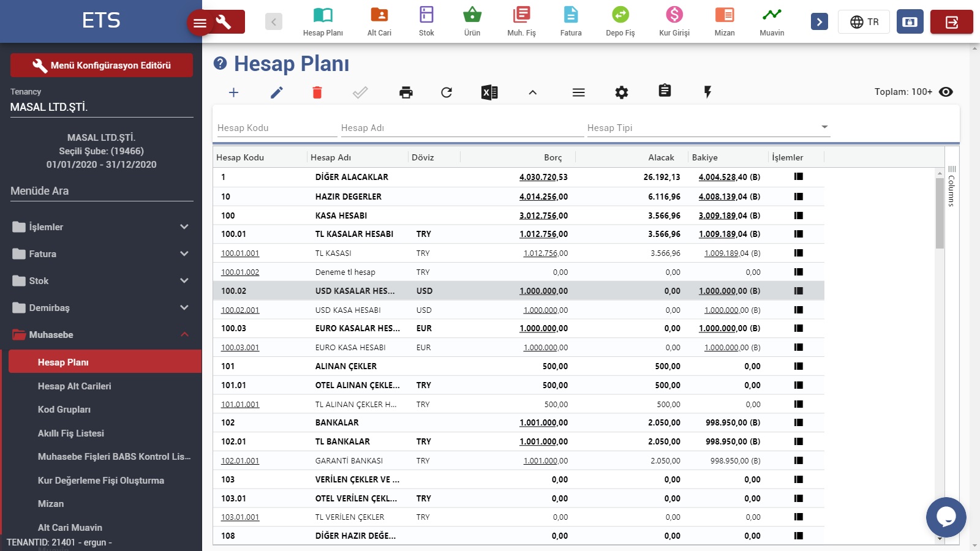Click the red delete trash icon
This screenshot has height=551, width=980.
(x=317, y=92)
